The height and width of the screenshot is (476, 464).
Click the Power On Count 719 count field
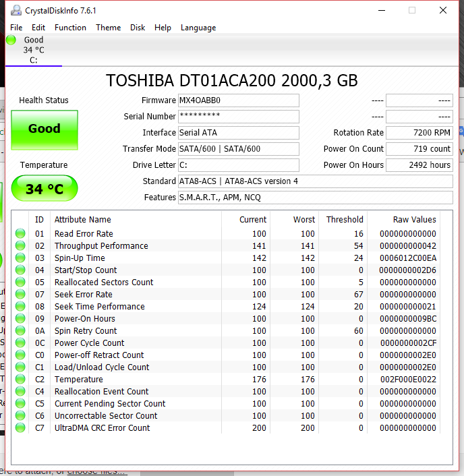tap(419, 149)
